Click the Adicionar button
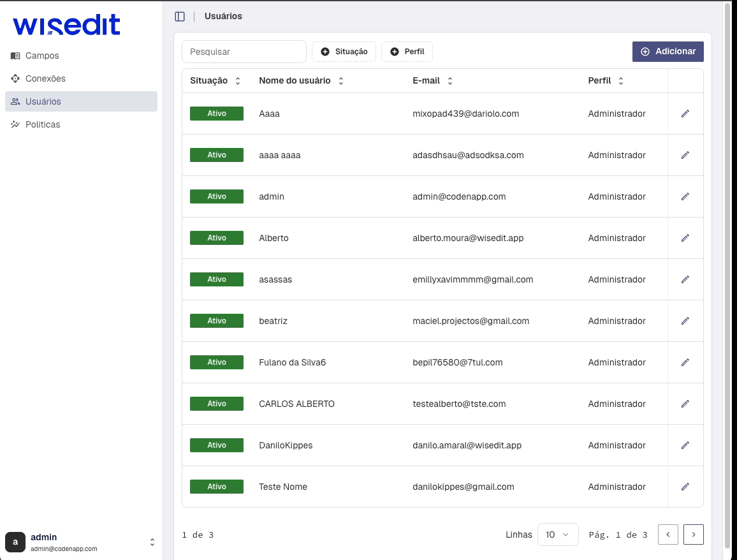Image resolution: width=737 pixels, height=560 pixels. tap(668, 52)
